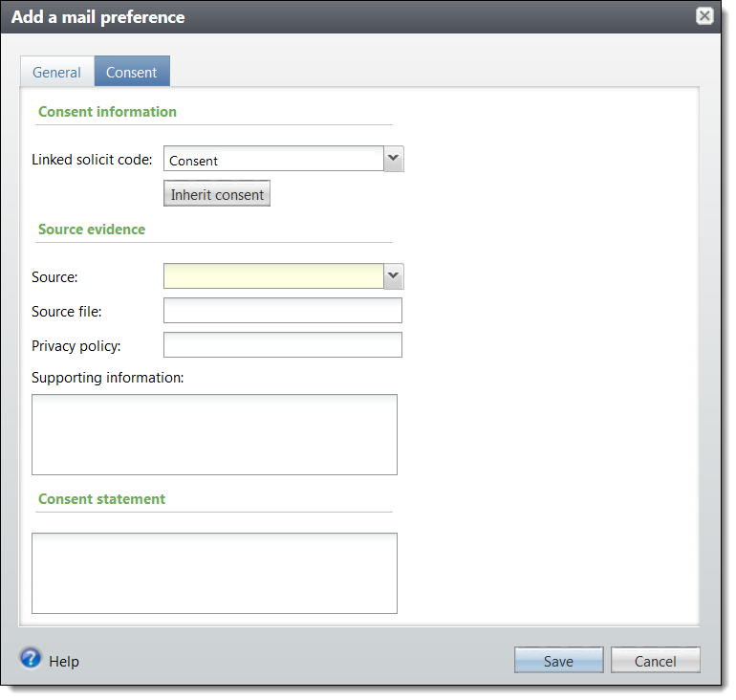736x700 pixels.
Task: Click the Inherit consent button
Action: tap(217, 194)
